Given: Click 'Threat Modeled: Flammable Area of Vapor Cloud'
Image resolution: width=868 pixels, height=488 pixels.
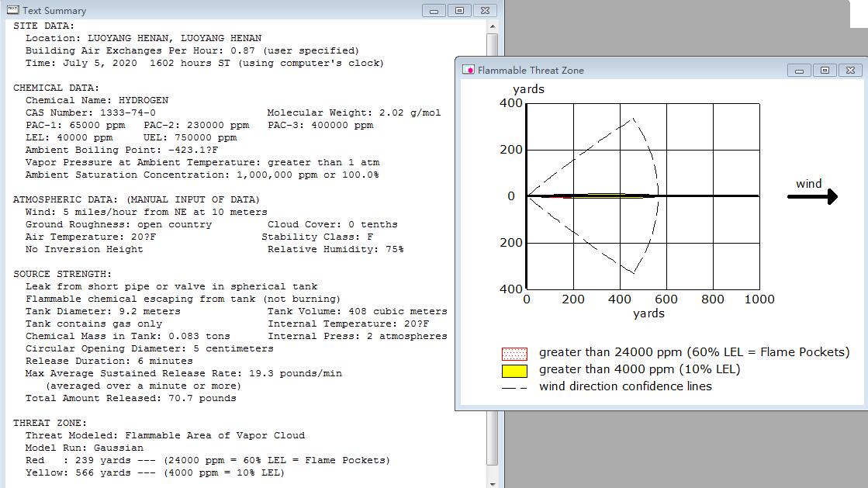Looking at the screenshot, I should [165, 435].
